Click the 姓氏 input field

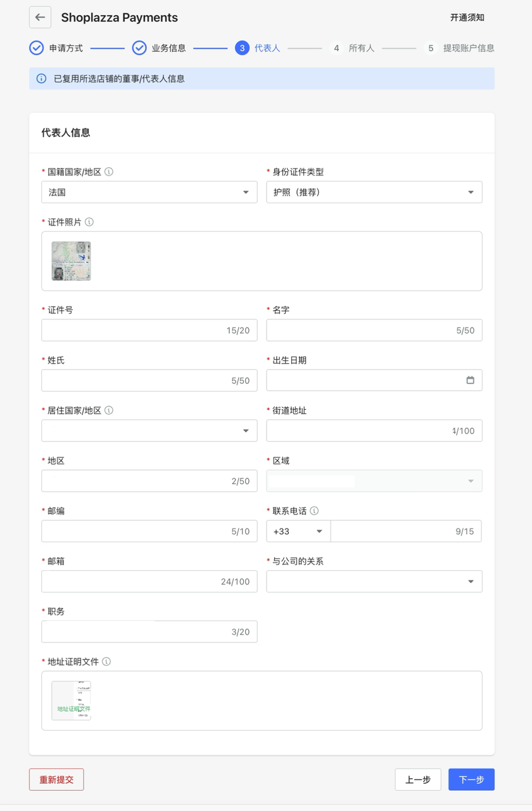(149, 380)
